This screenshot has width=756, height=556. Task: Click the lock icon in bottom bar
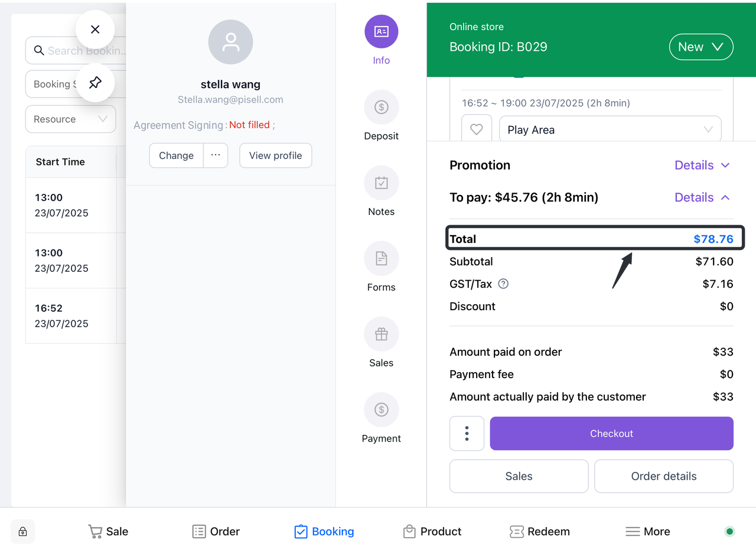click(x=22, y=531)
